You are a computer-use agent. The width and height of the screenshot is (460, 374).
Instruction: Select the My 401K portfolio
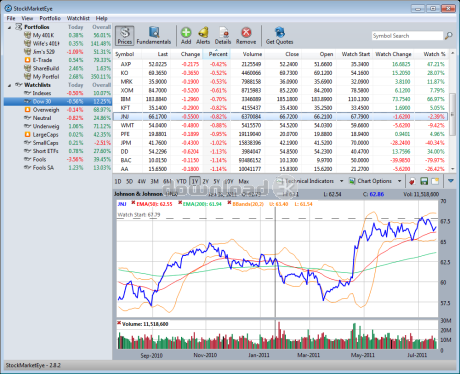pos(43,35)
